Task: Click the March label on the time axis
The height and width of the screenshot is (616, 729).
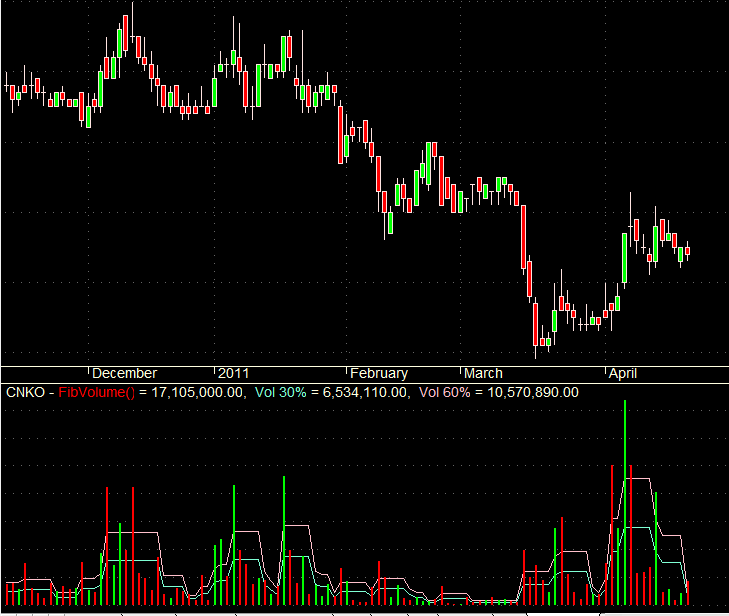Action: click(x=483, y=373)
